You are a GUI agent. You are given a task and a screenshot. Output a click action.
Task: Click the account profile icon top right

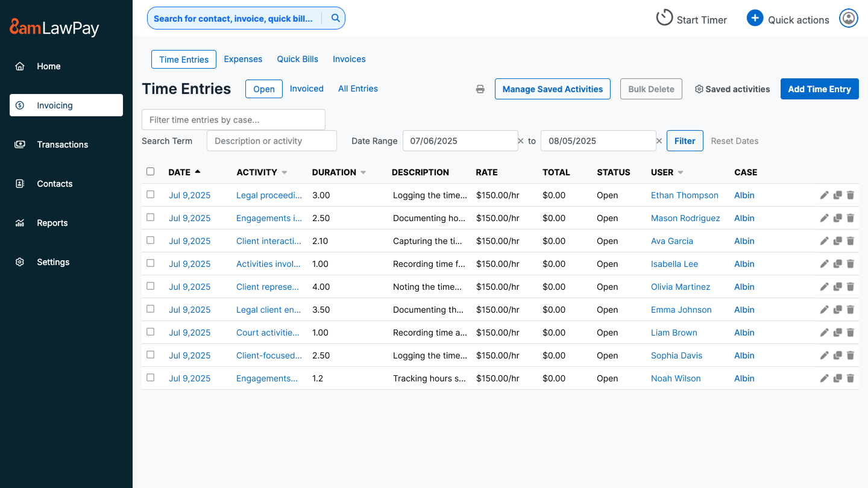pyautogui.click(x=849, y=18)
